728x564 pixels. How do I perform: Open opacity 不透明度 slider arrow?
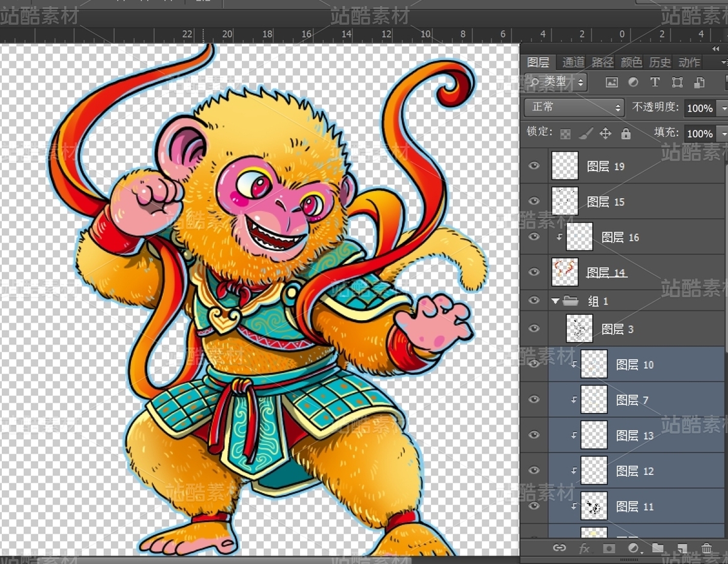coord(723,108)
